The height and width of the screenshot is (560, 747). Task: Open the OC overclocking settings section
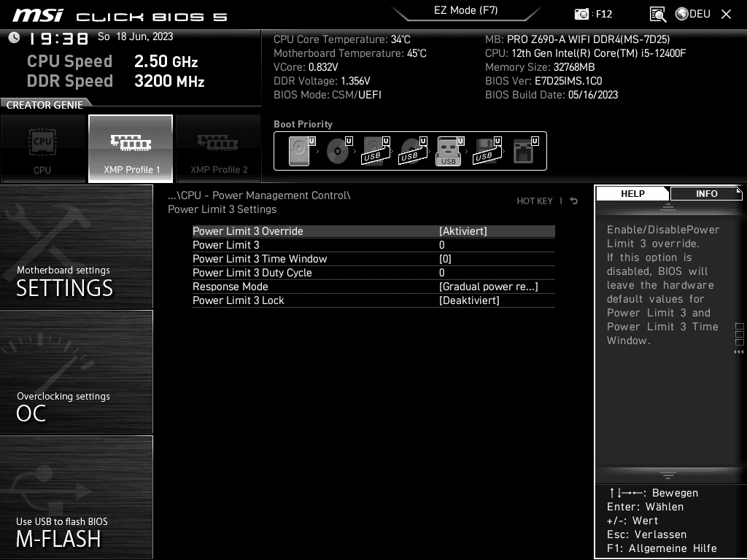tap(76, 373)
